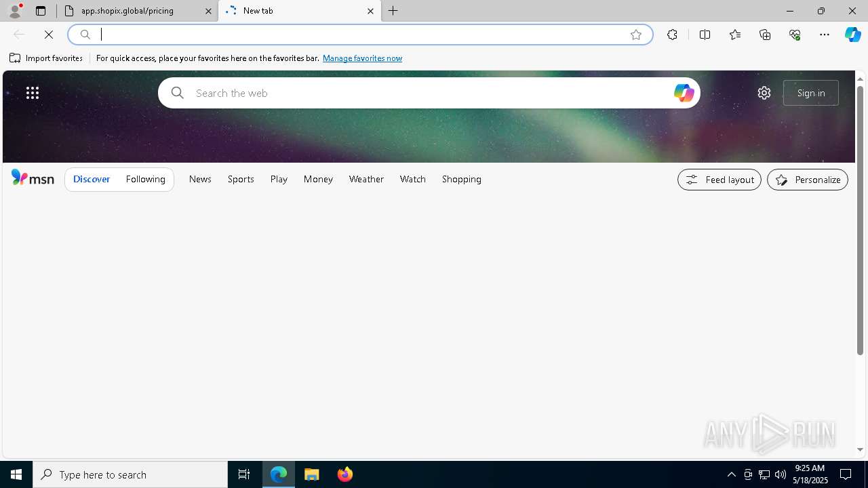Open the Copilot sidebar icon
Image resolution: width=868 pixels, height=488 pixels.
click(x=853, y=35)
